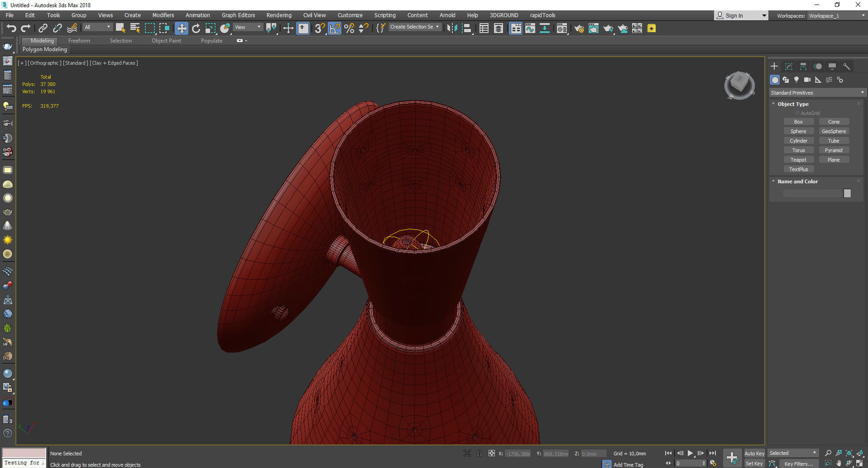The width and height of the screenshot is (868, 468).
Task: Switch to the Freeform ribbon tab
Action: (79, 41)
